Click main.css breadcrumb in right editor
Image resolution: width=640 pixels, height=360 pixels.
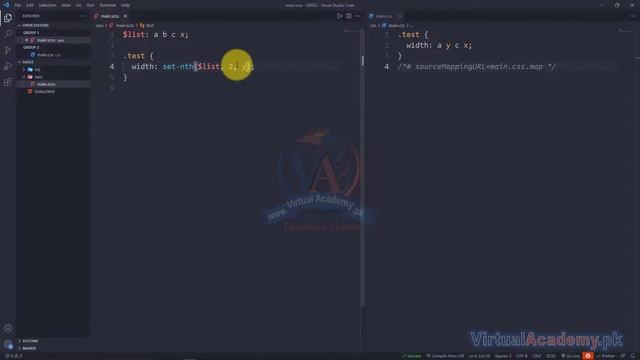coord(396,25)
